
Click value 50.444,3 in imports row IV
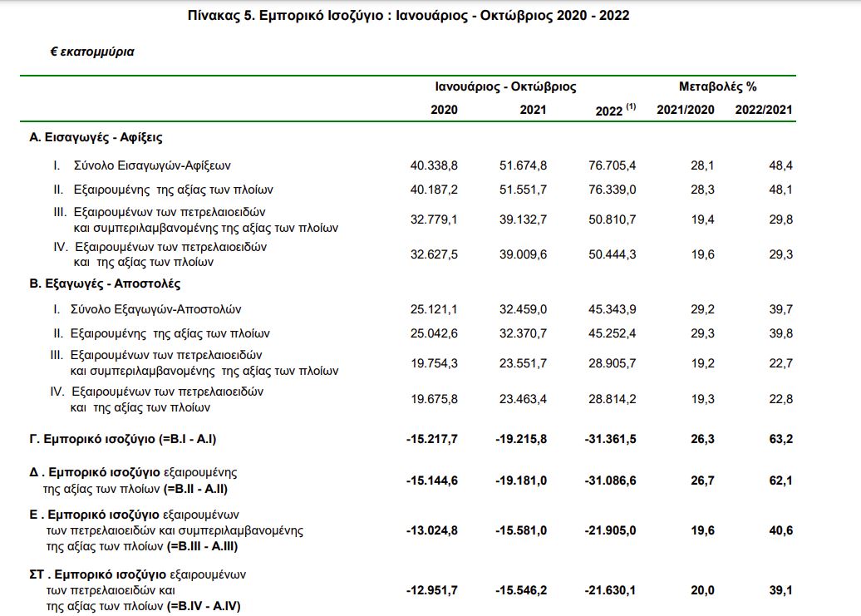click(x=613, y=254)
